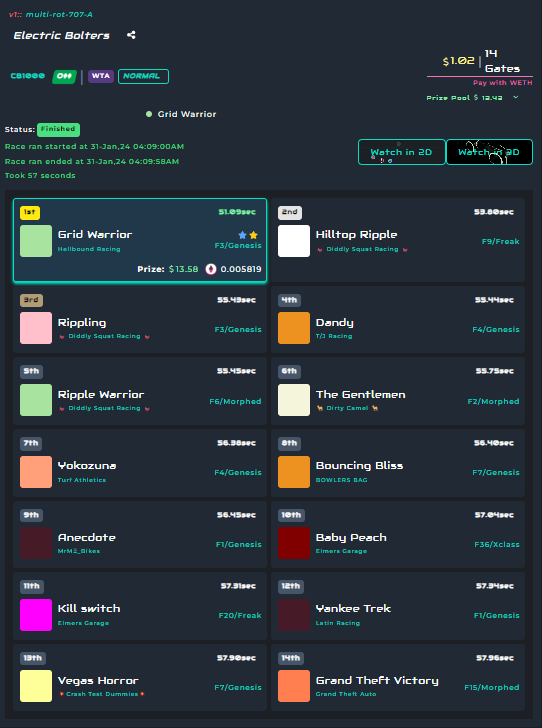Viewport: 542px width, 728px height.
Task: Expand the Prize Pool chevron
Action: tap(516, 98)
